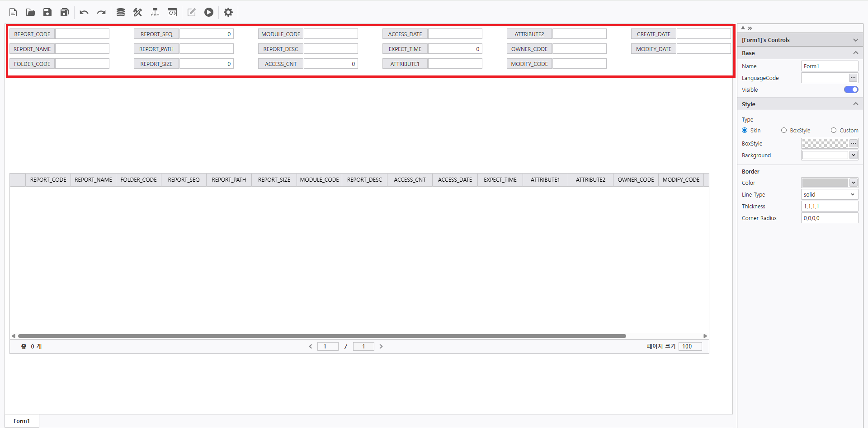Click the Save All icon

coord(65,12)
